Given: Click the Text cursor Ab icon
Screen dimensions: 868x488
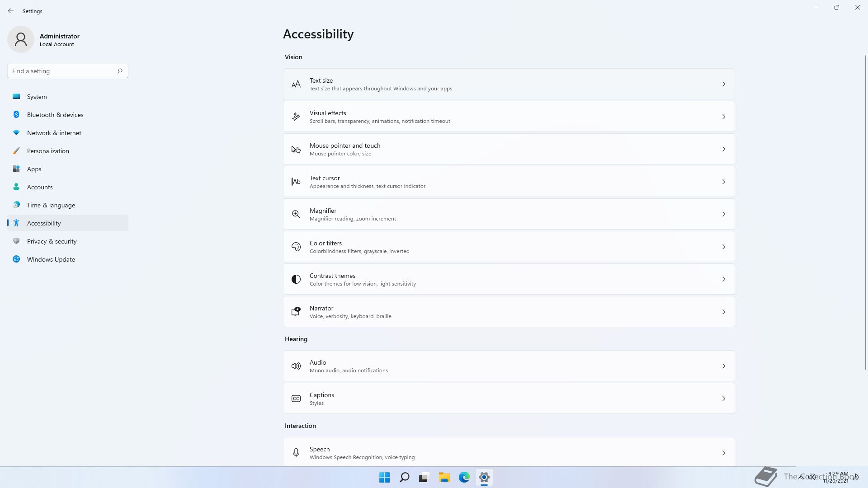Looking at the screenshot, I should pyautogui.click(x=296, y=182).
